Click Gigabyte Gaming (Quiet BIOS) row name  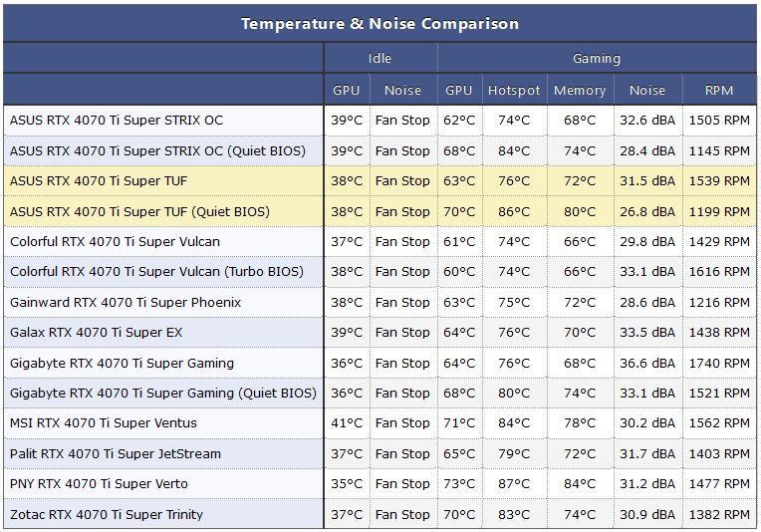point(163,393)
